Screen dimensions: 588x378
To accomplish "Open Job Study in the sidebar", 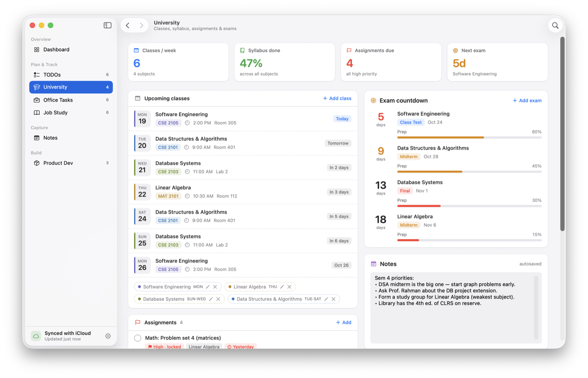I will coord(71,112).
